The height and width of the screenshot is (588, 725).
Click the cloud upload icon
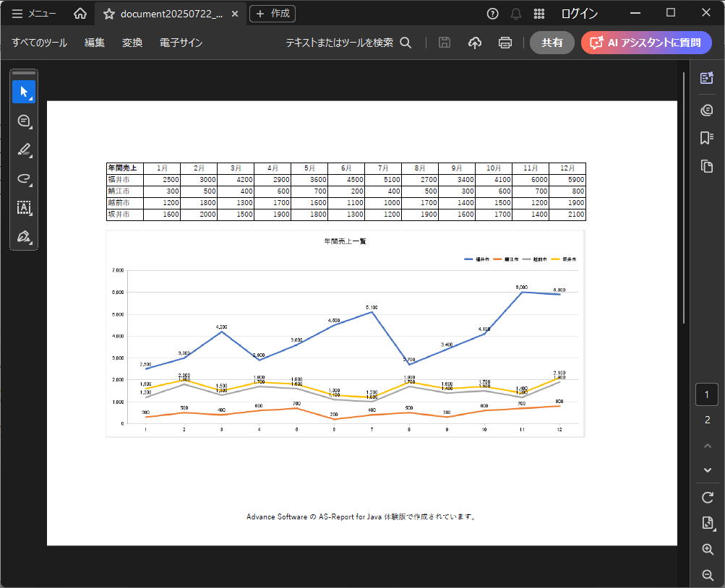475,43
